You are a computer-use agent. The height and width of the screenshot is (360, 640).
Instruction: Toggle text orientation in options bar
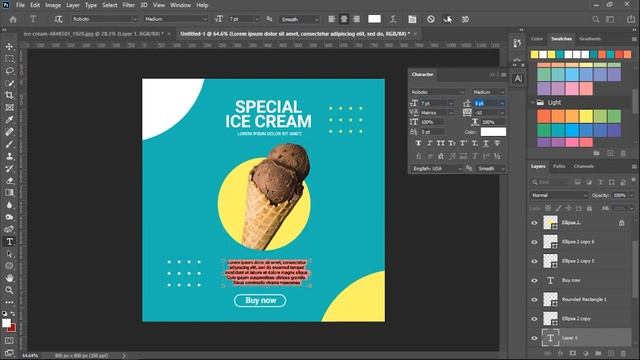pyautogui.click(x=58, y=19)
